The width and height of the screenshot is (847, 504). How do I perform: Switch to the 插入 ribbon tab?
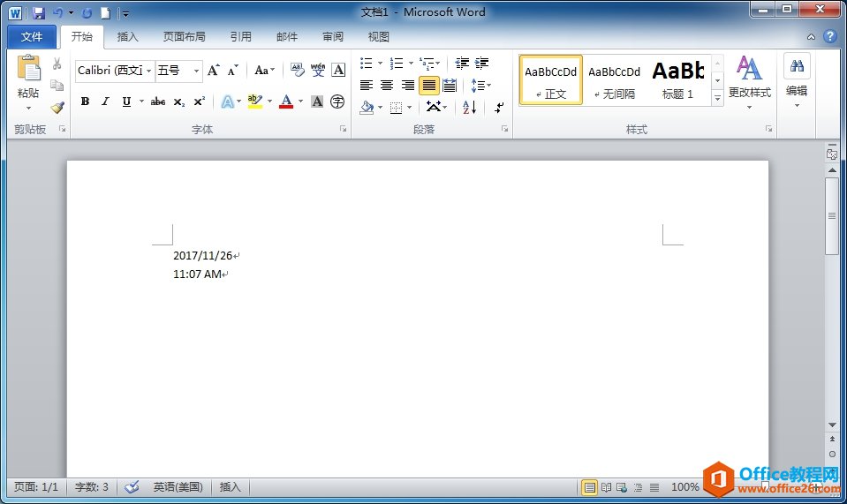128,37
